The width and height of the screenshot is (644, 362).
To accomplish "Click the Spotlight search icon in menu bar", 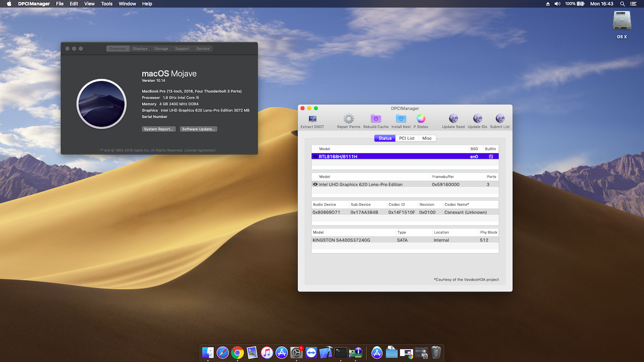I will 621,3.
